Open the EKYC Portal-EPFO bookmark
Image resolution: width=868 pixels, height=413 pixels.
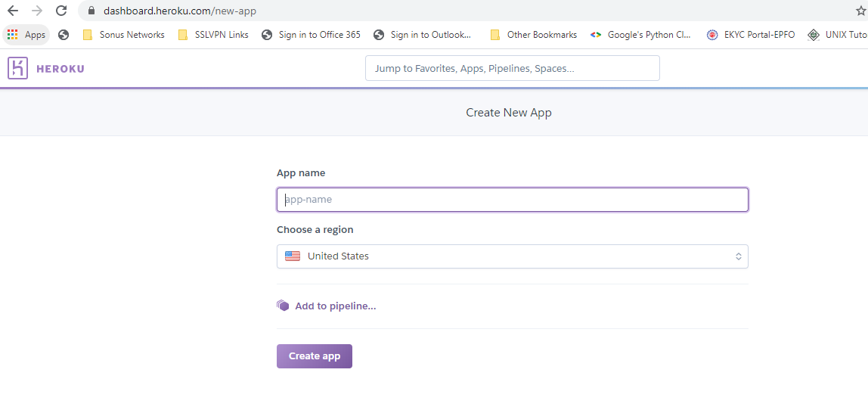click(x=751, y=35)
